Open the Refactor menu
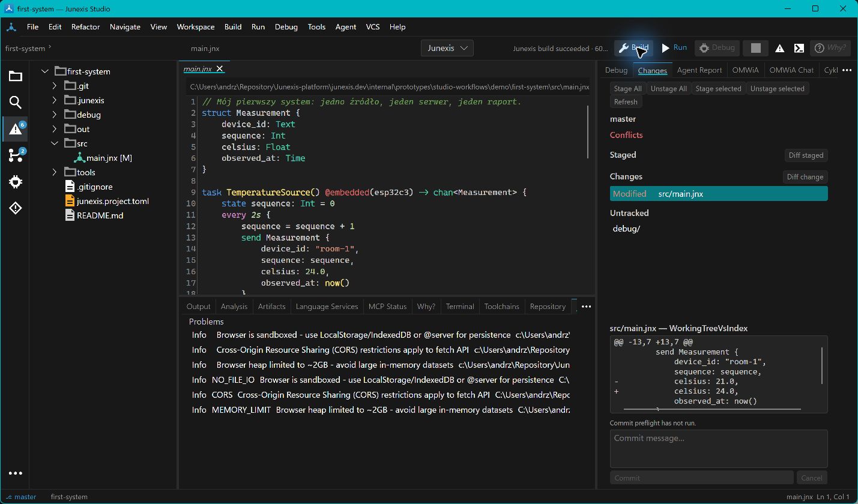Screen dimensions: 858x504 point(85,27)
